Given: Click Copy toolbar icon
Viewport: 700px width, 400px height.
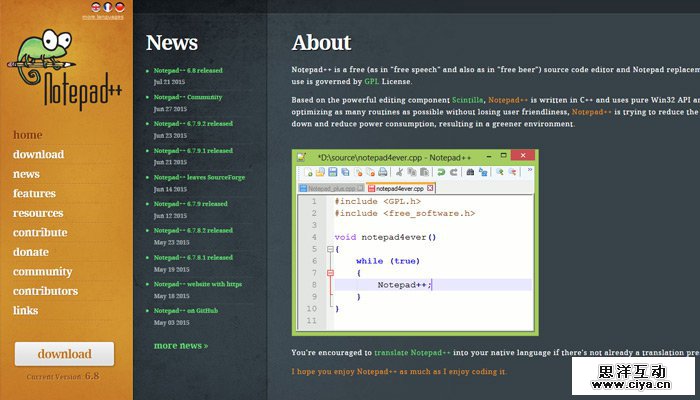Looking at the screenshot, I should (412, 172).
